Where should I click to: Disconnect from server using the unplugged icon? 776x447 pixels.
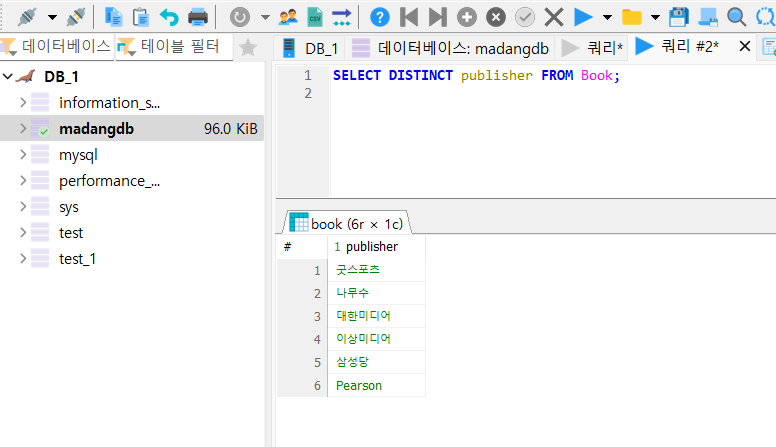click(x=76, y=17)
